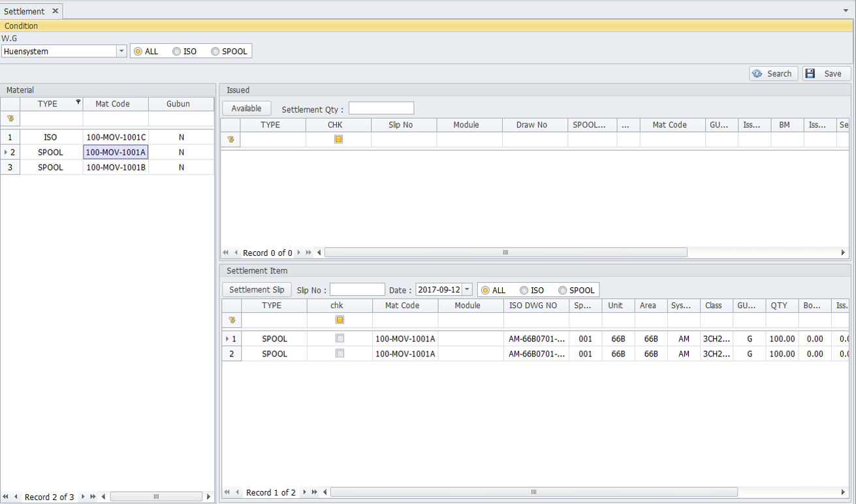Switch to the Settlement tab
The image size is (856, 504).
[25, 11]
